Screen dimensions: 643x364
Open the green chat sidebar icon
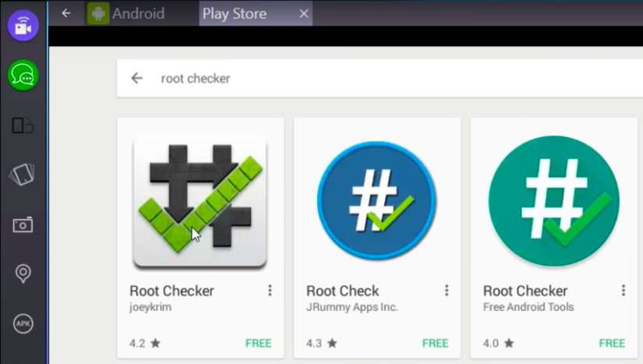[x=23, y=76]
